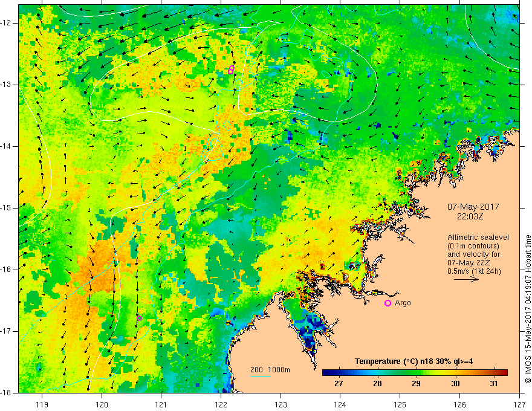The image size is (532, 411).
Task: Click longitude label 123 on the axis
Action: coord(281,404)
